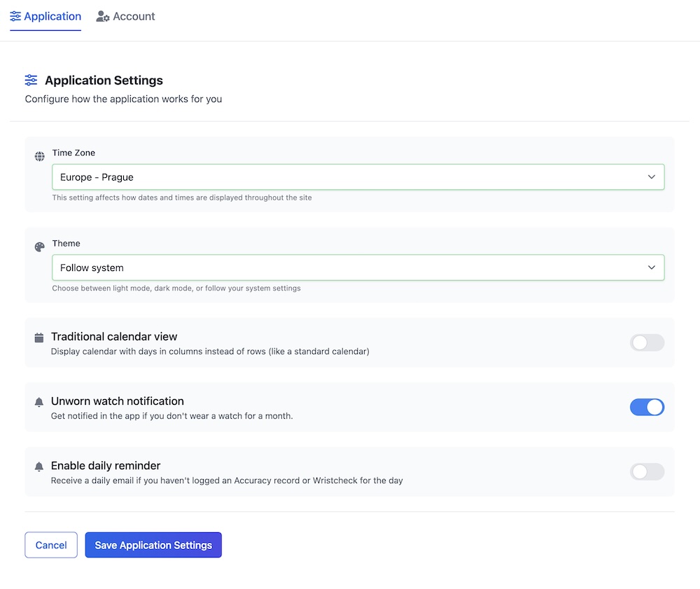700x589 pixels.
Task: Click the Cancel button
Action: (50, 545)
